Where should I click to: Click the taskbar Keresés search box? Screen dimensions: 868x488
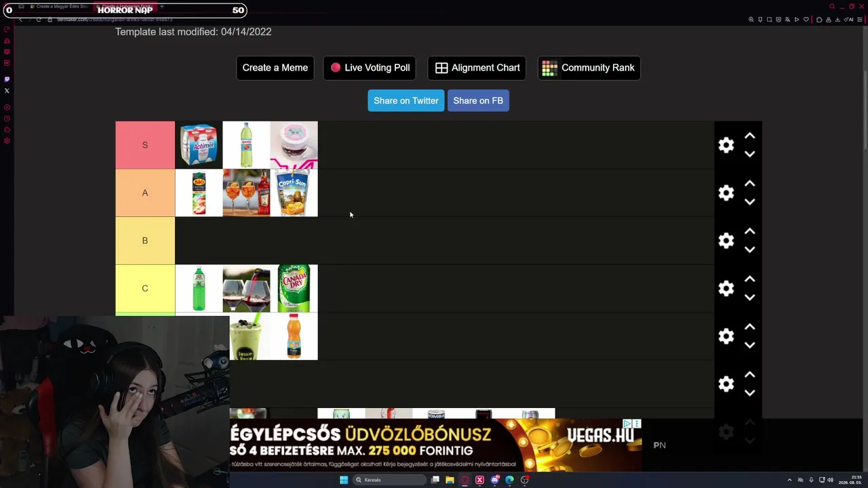tap(390, 480)
